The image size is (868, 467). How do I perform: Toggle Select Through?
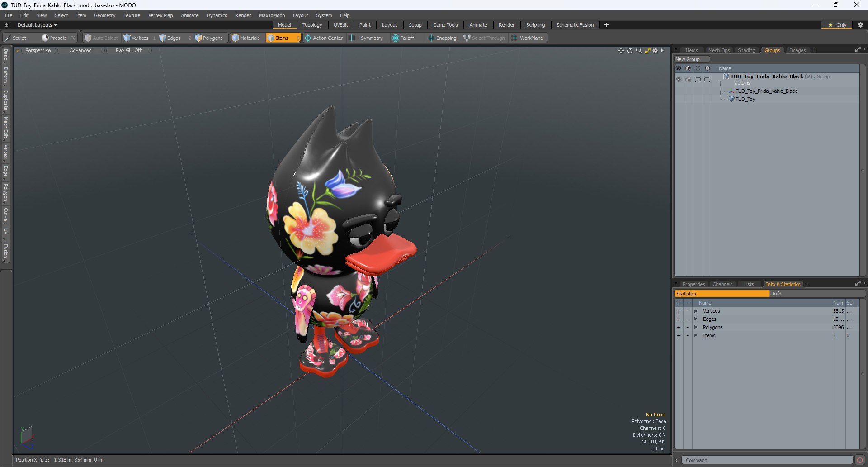point(484,38)
